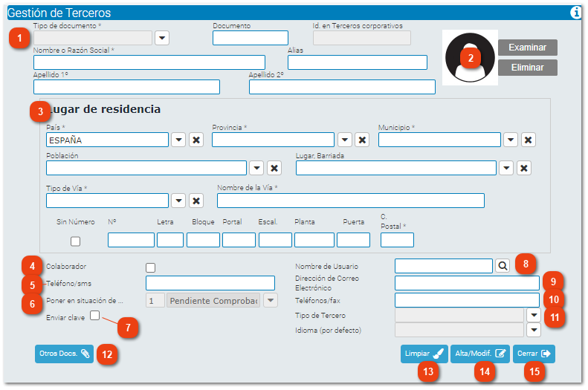Click the Portal input box
The height and width of the screenshot is (390, 588).
239,240
